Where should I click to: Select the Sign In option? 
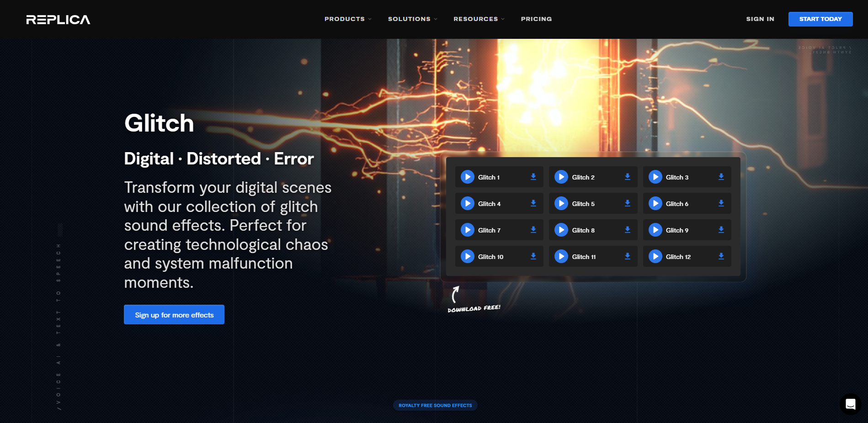[x=760, y=19]
